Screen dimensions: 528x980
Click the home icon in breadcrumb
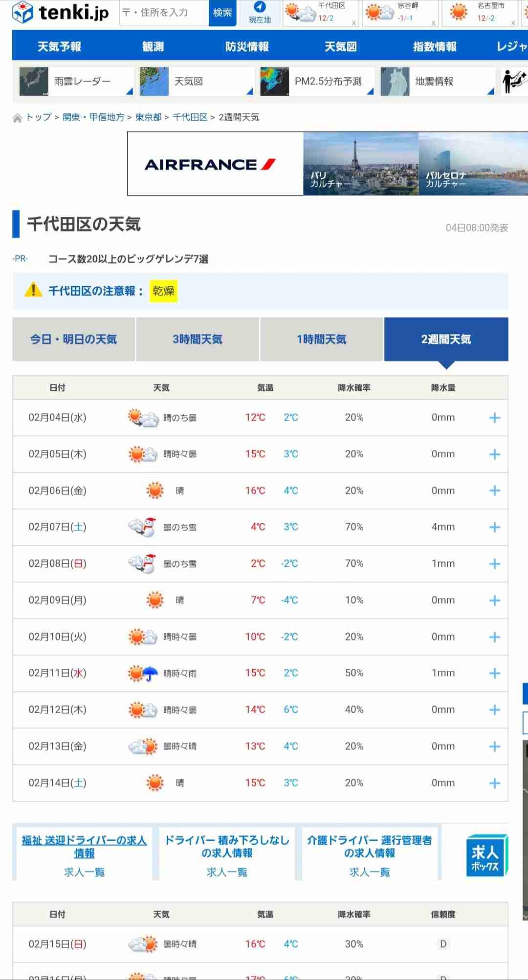point(18,118)
